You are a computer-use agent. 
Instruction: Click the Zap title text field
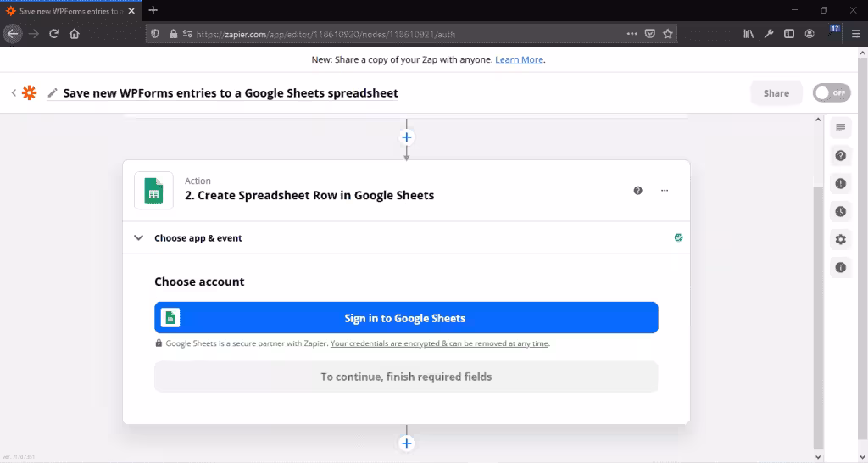[x=231, y=93]
